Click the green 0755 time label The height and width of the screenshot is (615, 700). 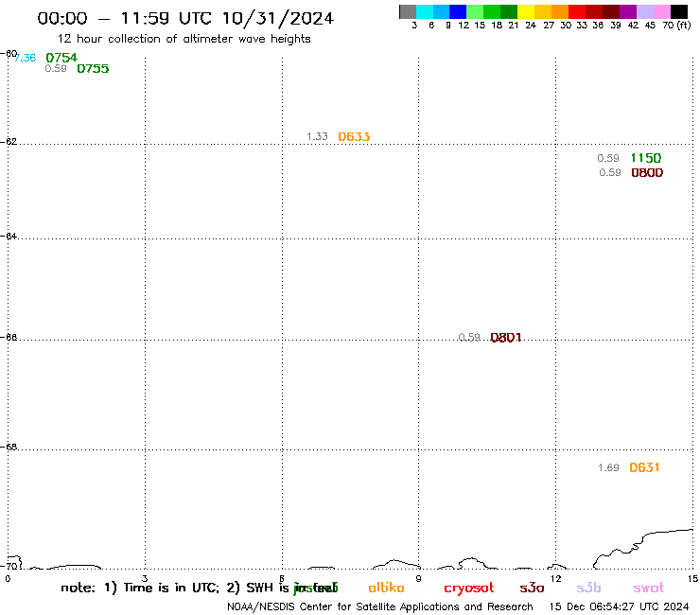[93, 68]
